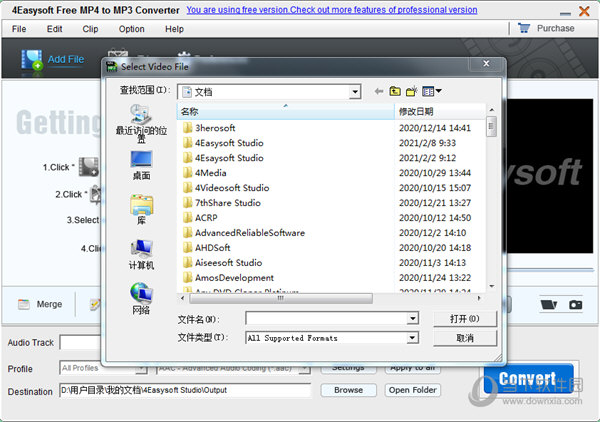Select the AdvancedReliableSoftware folder row
The image size is (600, 422).
point(244,233)
